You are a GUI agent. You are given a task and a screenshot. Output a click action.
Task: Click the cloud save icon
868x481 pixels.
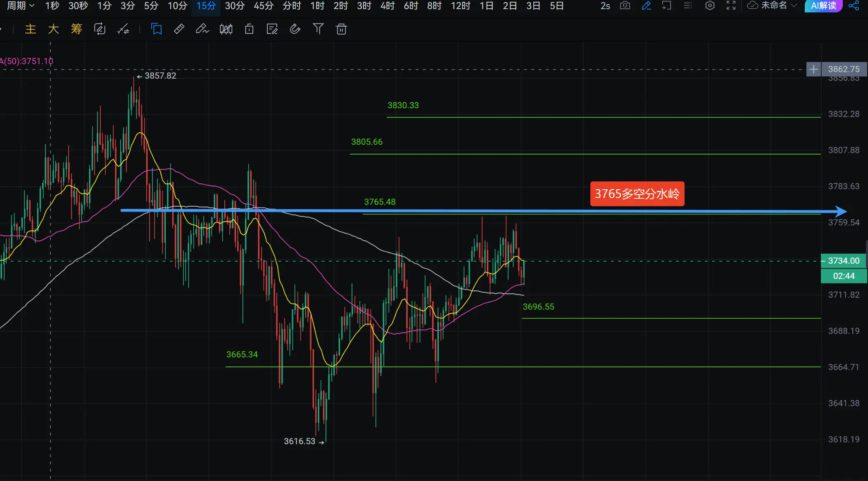tap(753, 5)
